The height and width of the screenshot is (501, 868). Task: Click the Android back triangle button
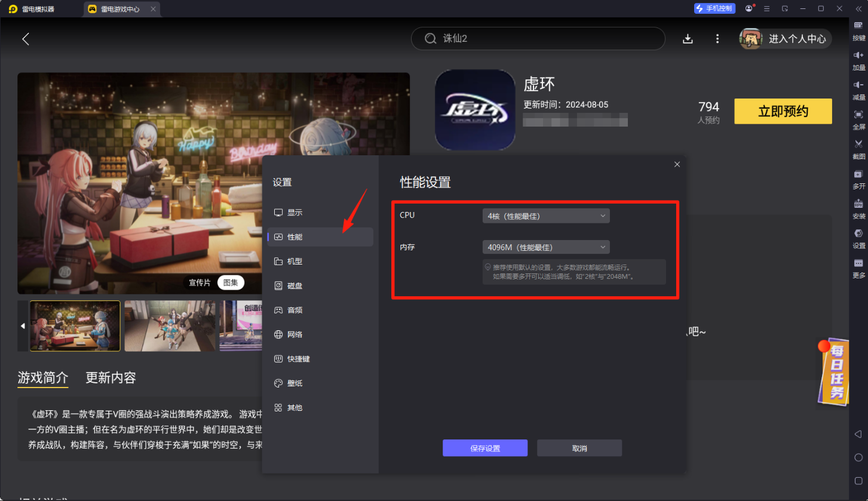pyautogui.click(x=858, y=434)
